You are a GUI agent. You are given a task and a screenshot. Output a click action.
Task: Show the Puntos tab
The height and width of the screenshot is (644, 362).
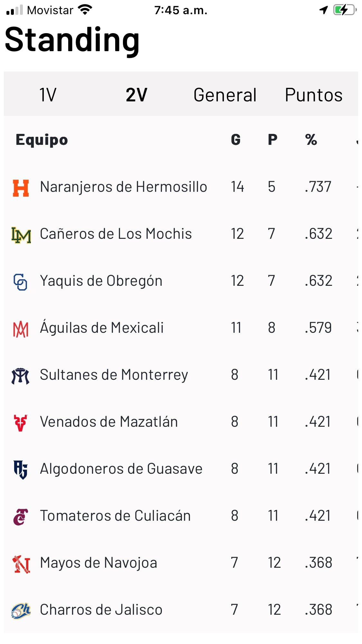313,95
